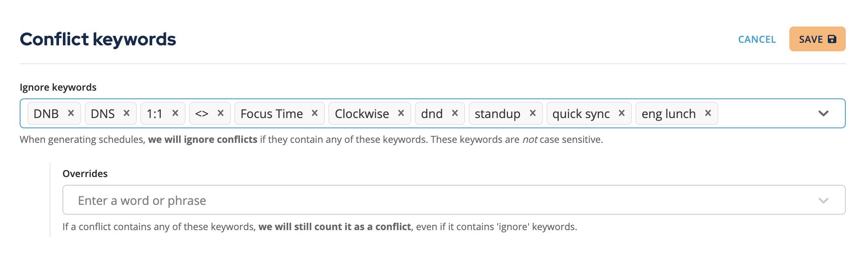The width and height of the screenshot is (868, 278).
Task: Remove the eng lunch keyword
Action: point(708,113)
